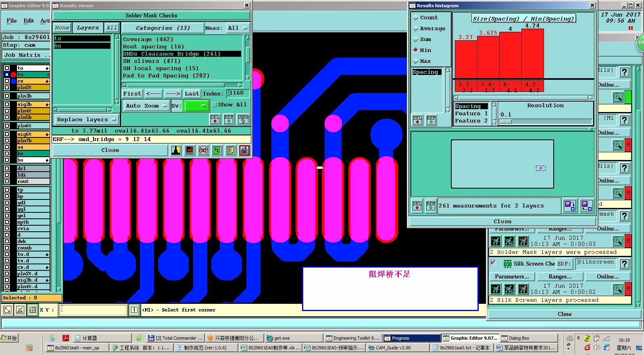Close the Results histogram with Close button
The width and height of the screenshot is (644, 355).
502,222
